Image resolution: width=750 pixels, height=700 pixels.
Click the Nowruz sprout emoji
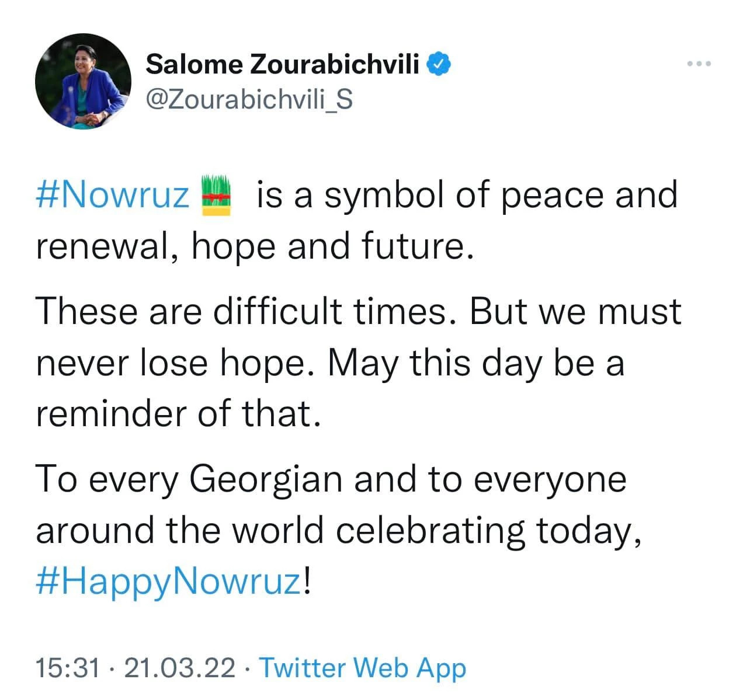(217, 194)
